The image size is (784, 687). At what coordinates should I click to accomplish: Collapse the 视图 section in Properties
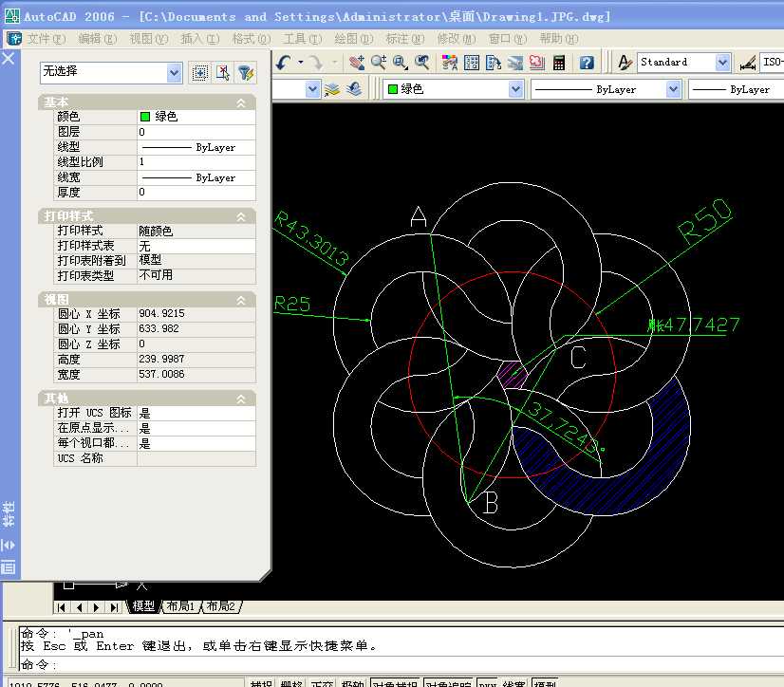pos(241,301)
